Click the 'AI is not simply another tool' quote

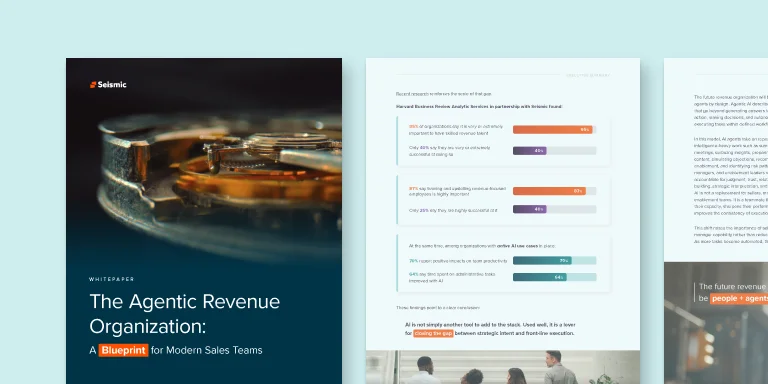(490, 329)
